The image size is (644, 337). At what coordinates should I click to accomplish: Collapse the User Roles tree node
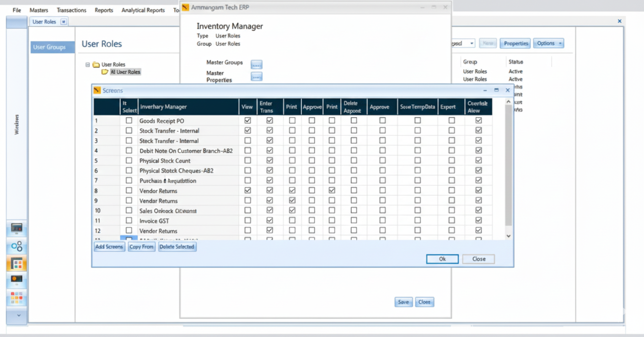point(88,65)
